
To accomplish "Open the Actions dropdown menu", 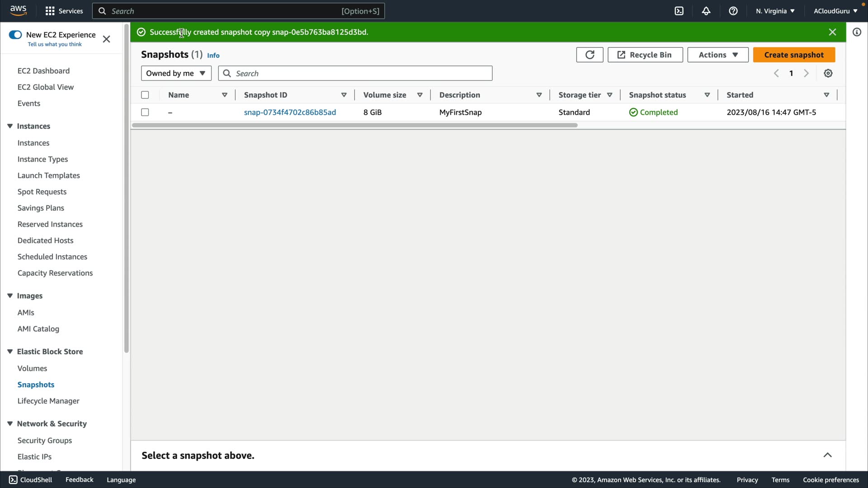I will pyautogui.click(x=717, y=55).
